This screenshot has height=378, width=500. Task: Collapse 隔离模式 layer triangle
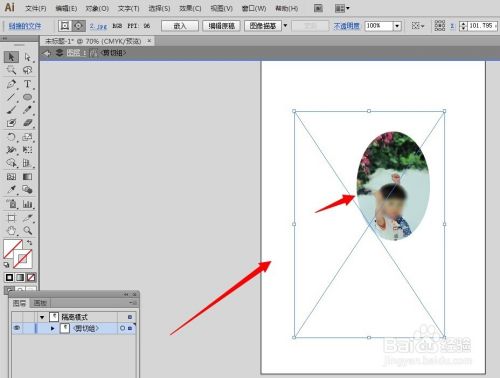42,317
